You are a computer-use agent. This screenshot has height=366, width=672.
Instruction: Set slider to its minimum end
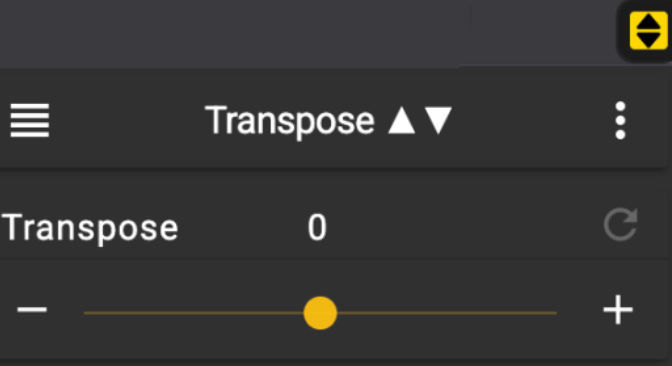[85, 313]
